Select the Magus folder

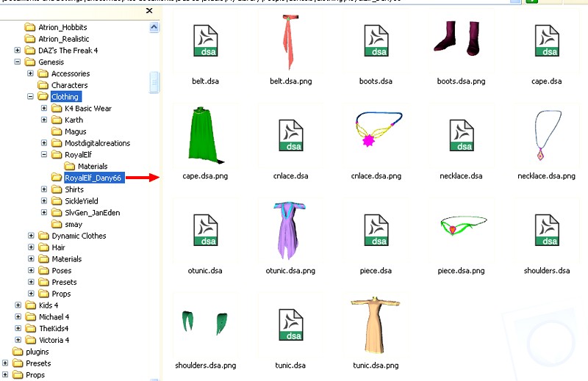coord(69,131)
